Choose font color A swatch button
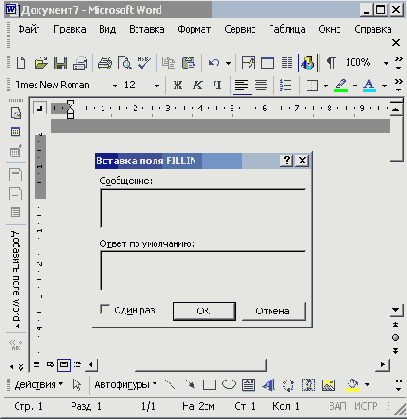Screen dimensions: 407x419 click(369, 85)
